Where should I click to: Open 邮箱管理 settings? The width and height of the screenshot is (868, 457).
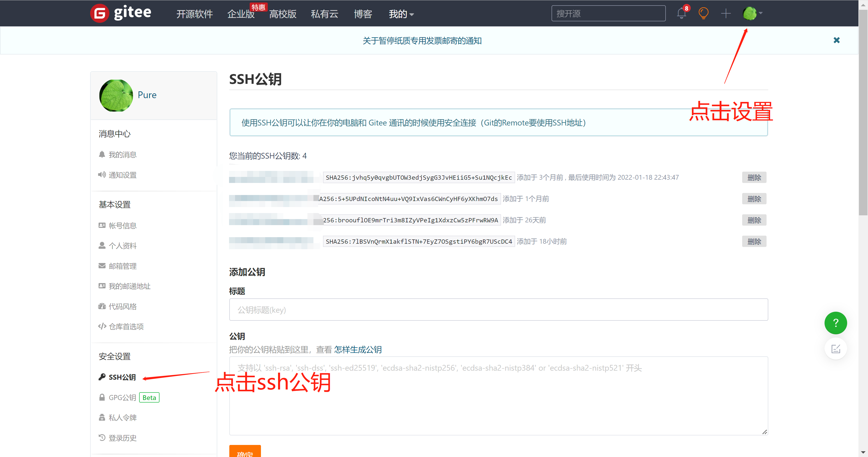point(122,266)
